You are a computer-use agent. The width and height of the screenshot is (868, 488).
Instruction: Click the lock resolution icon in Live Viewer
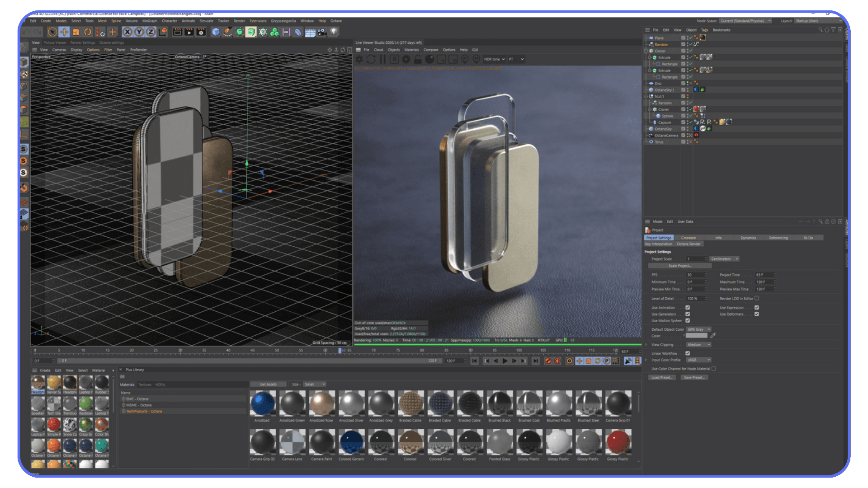[x=417, y=59]
